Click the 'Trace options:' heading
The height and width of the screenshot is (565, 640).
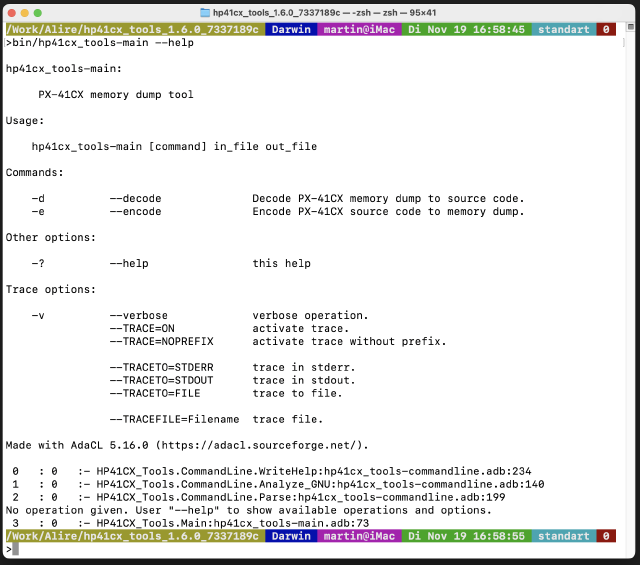coord(51,289)
